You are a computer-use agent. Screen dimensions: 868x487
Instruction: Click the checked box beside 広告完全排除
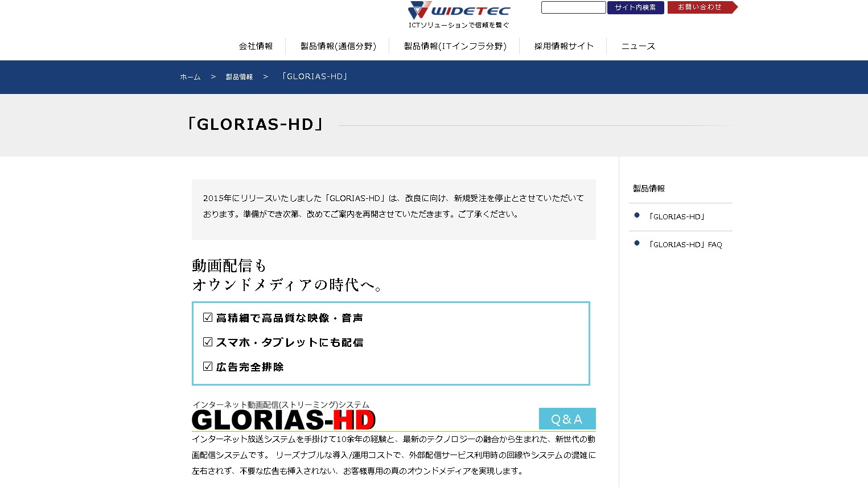pos(208,366)
